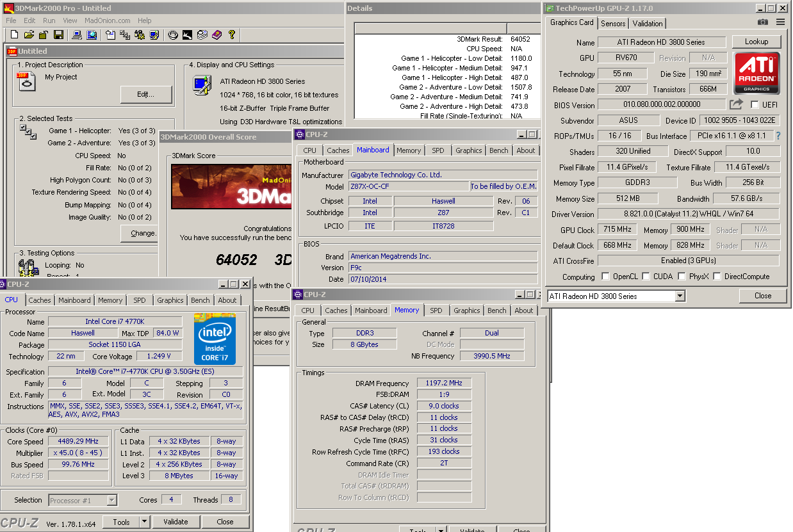Click the purple help book toolbar icon
The width and height of the screenshot is (793, 532).
[x=217, y=35]
